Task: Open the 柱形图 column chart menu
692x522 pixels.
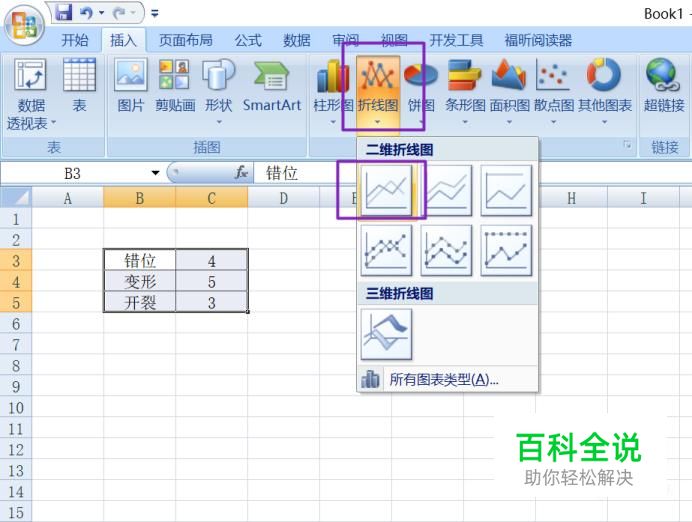Action: (x=333, y=92)
